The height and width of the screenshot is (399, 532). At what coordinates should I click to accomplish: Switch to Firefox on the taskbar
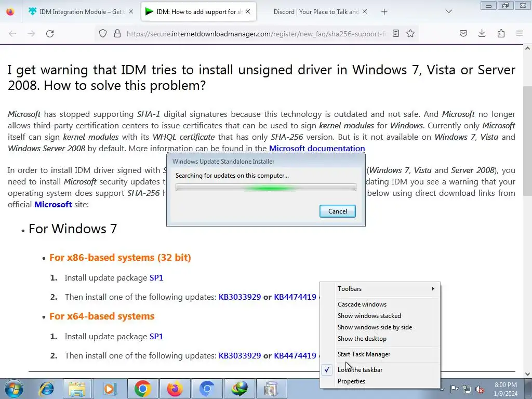click(175, 389)
